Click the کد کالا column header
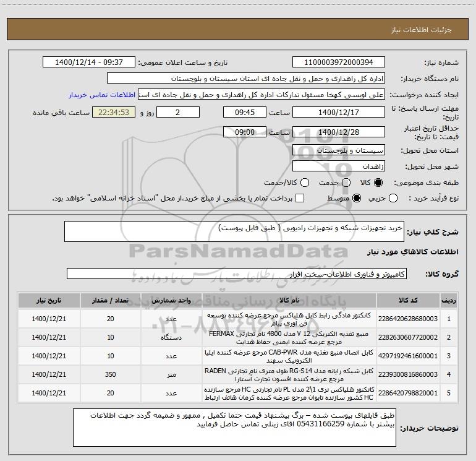Viewport: 476px width, 461px height. tap(408, 300)
